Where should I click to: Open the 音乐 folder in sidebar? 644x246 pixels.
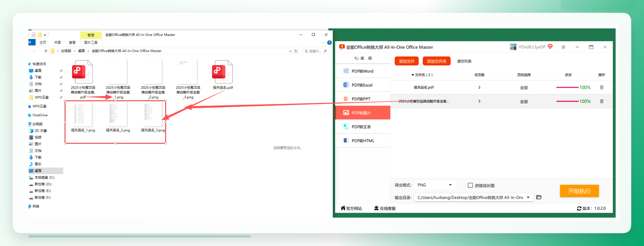[38, 164]
